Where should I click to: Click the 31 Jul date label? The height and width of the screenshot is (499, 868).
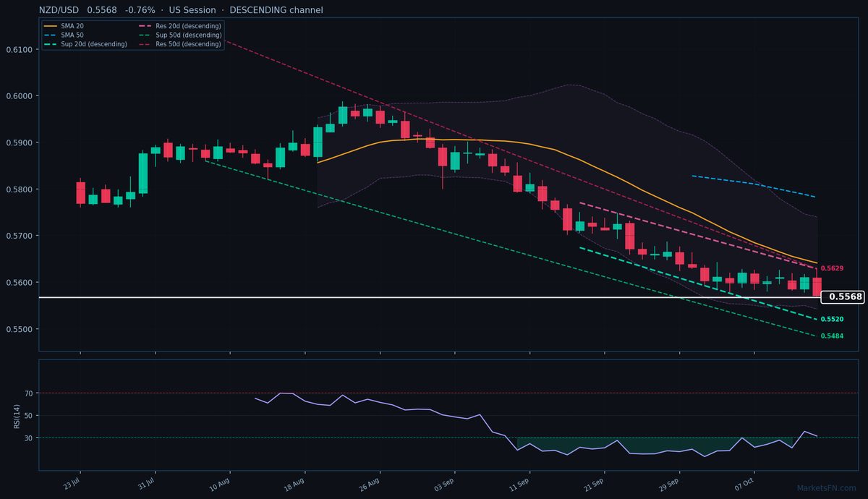coord(147,482)
